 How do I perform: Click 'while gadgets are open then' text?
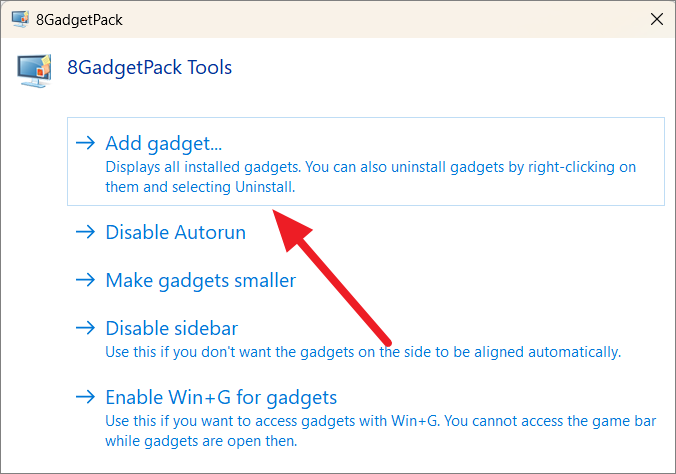201,441
